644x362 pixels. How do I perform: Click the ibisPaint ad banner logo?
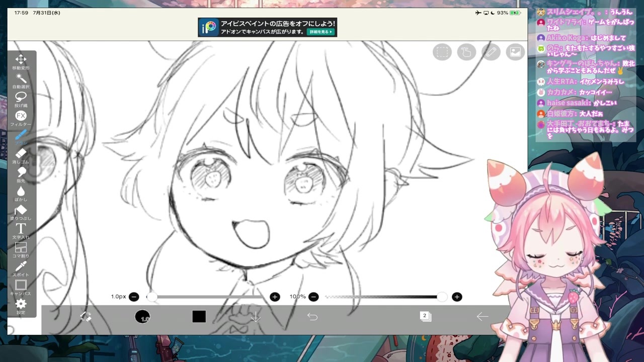(209, 27)
